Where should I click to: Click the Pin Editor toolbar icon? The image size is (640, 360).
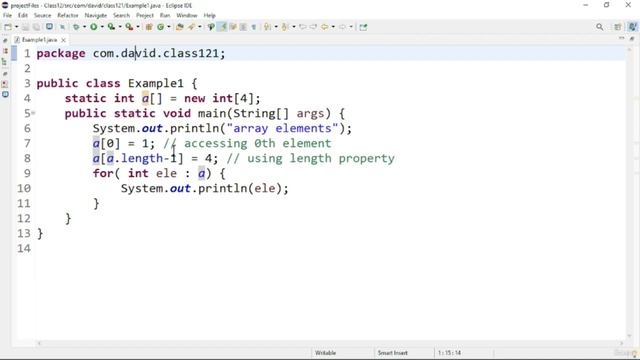pos(363,27)
